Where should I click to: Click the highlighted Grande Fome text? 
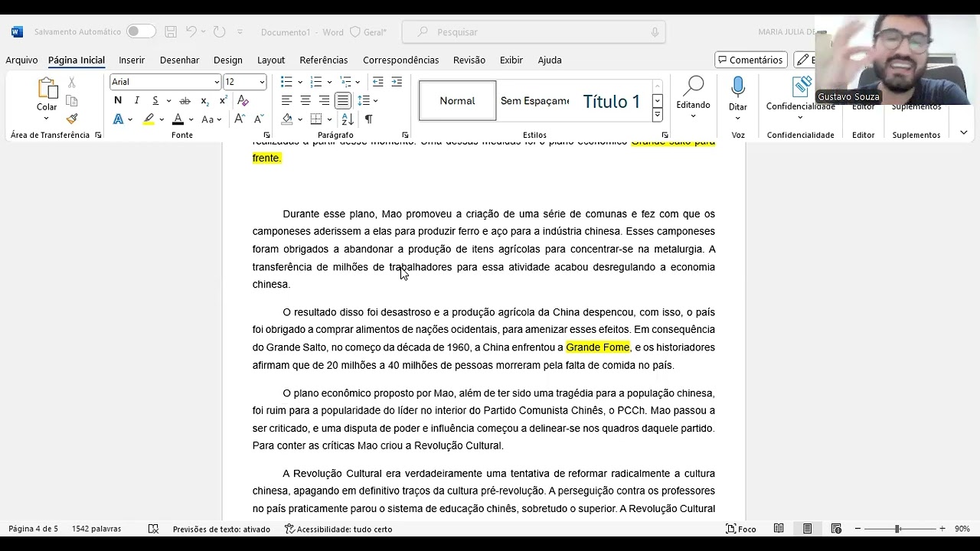[x=597, y=347]
